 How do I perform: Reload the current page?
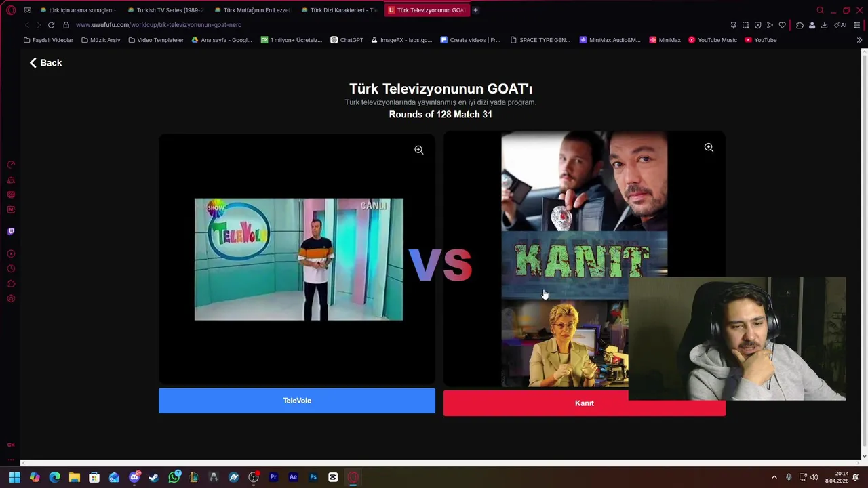pyautogui.click(x=51, y=25)
